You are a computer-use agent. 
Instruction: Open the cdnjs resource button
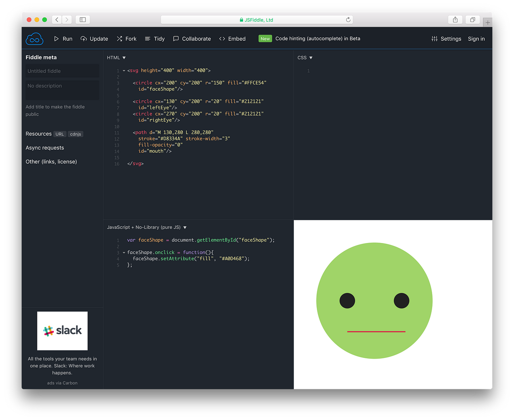point(76,134)
